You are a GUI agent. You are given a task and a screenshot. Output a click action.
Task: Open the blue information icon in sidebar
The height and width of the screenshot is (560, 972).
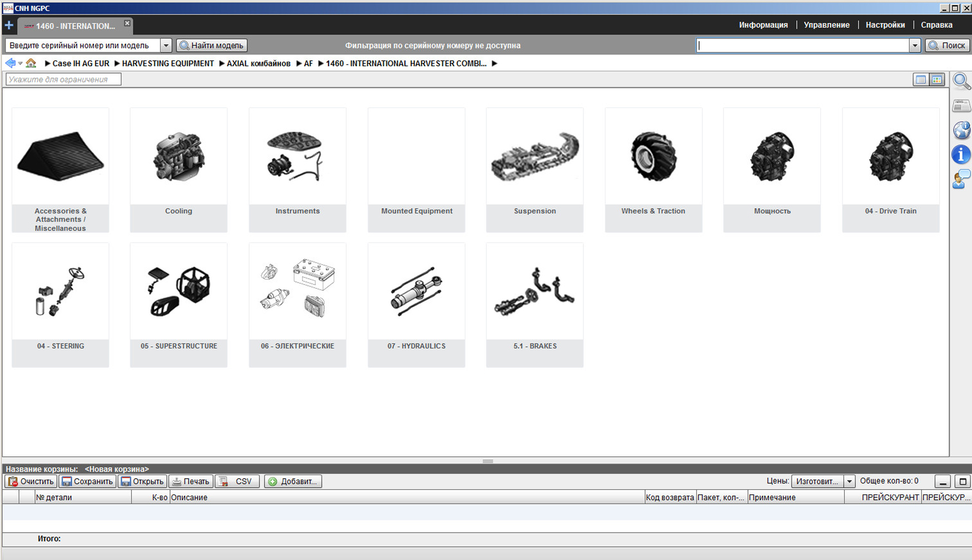point(961,155)
